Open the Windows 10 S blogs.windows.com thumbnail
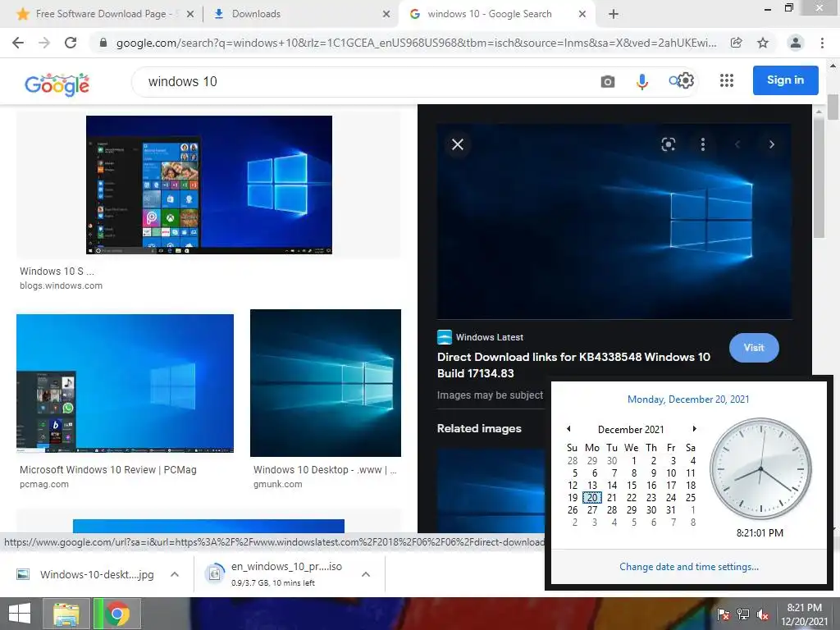Image resolution: width=840 pixels, height=630 pixels. (x=209, y=185)
